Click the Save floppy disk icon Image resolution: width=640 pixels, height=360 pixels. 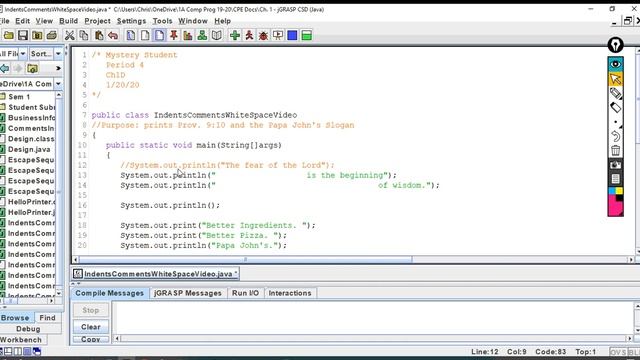[x=23, y=36]
